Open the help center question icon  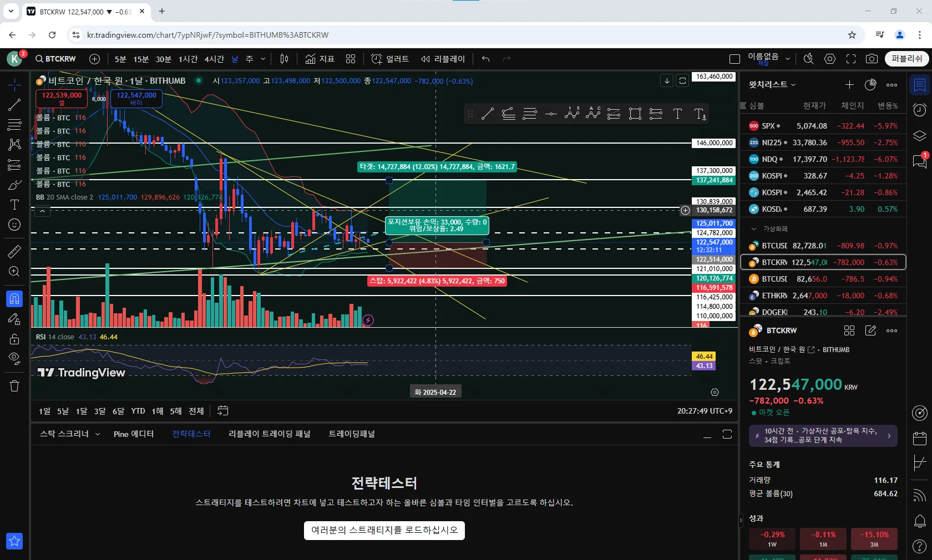coord(920,547)
